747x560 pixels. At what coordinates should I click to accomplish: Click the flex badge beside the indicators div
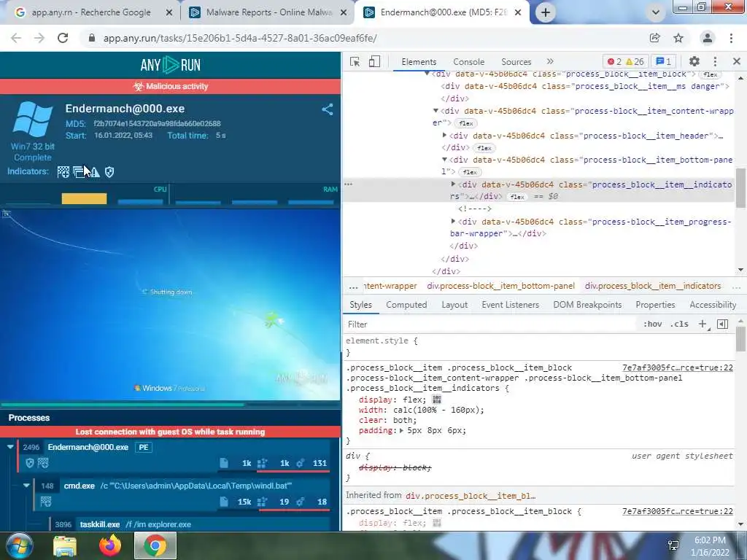tap(517, 197)
